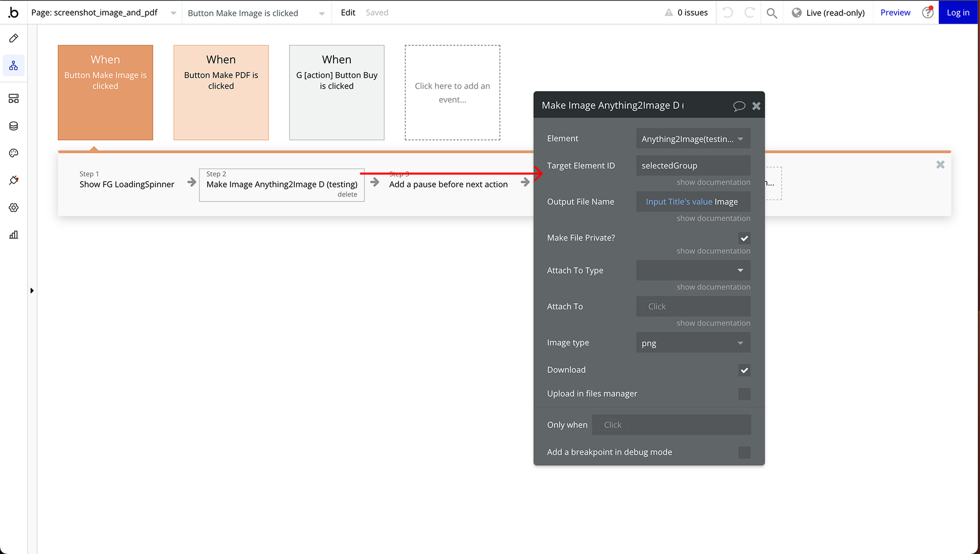Open the Live read-only menu
Image resolution: width=980 pixels, height=554 pixels.
point(829,12)
